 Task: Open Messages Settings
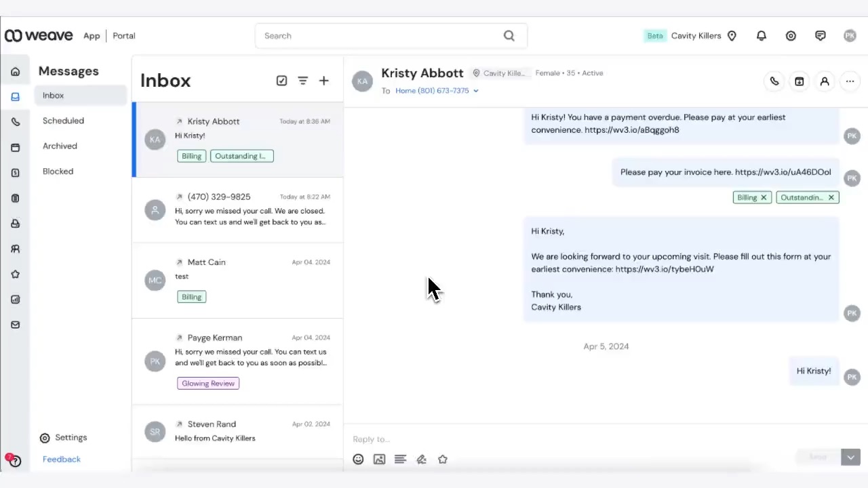71,438
